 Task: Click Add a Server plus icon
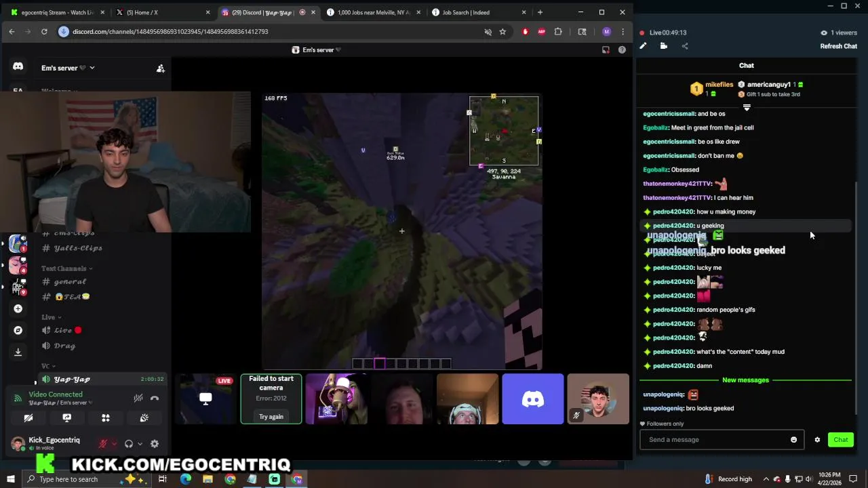pyautogui.click(x=18, y=308)
